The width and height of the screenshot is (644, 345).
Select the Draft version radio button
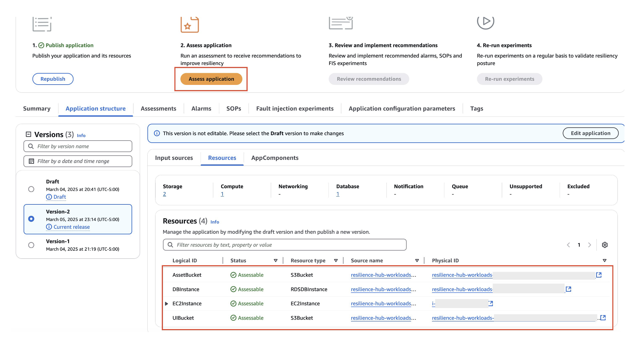click(x=31, y=189)
